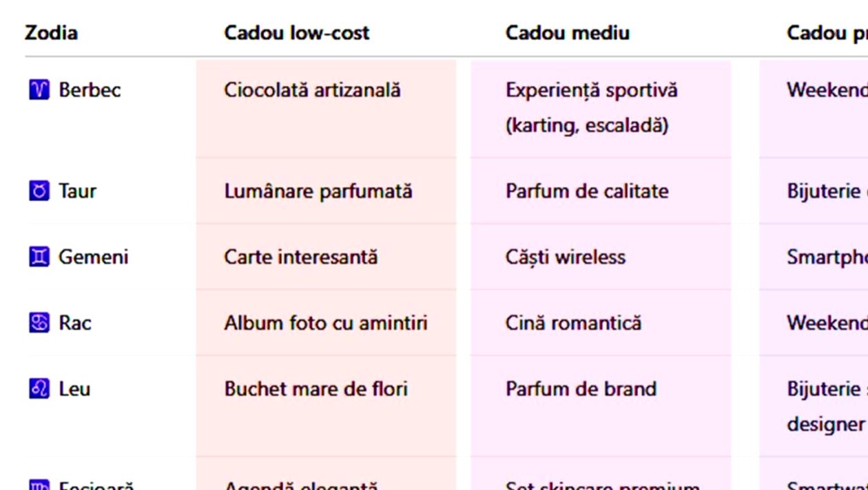Select the Cadou mediu column header
This screenshot has height=490, width=868.
pos(567,33)
